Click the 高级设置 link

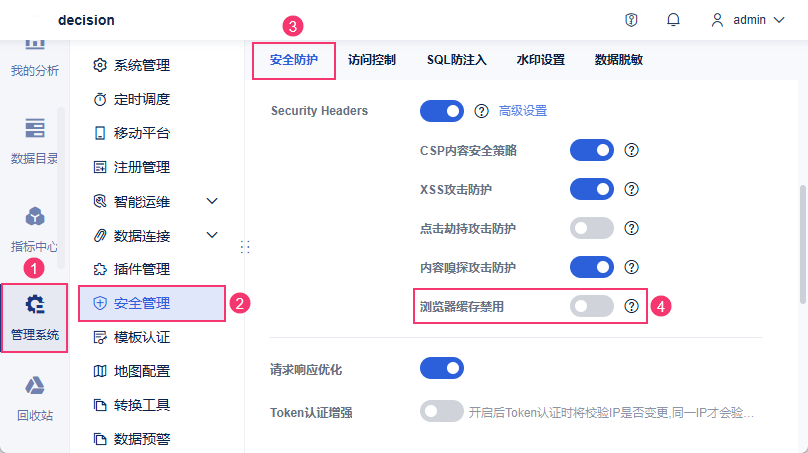click(x=523, y=111)
